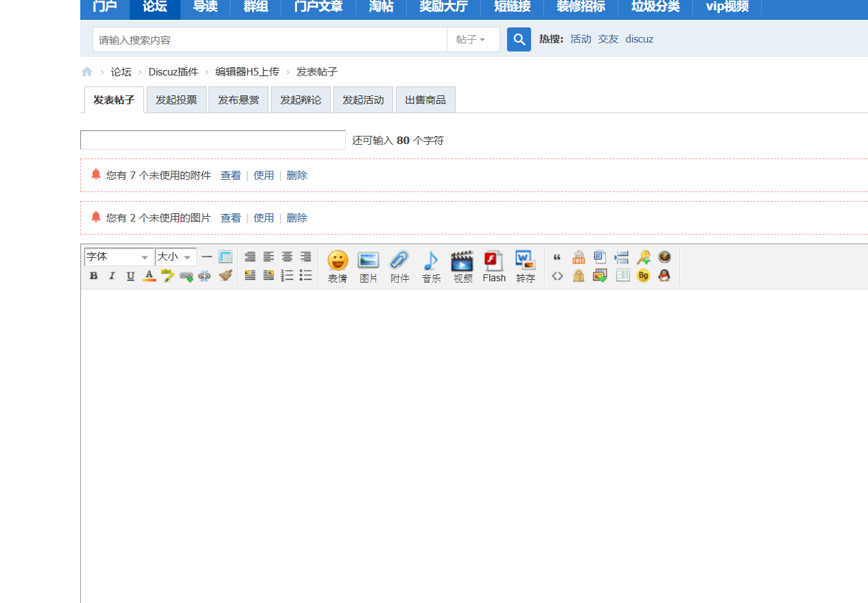Click the 附件 paperclip attachment icon
This screenshot has width=868, height=603.
(x=399, y=266)
